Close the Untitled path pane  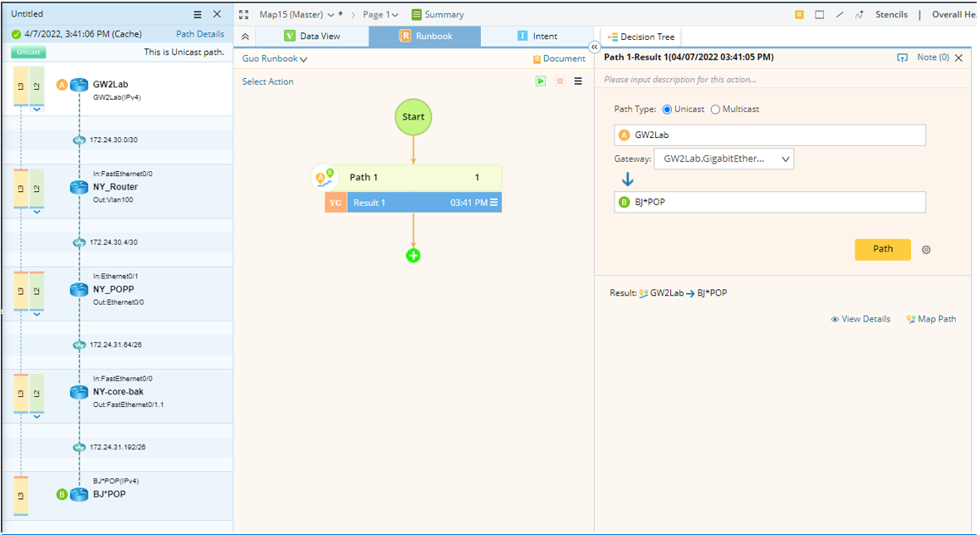217,14
